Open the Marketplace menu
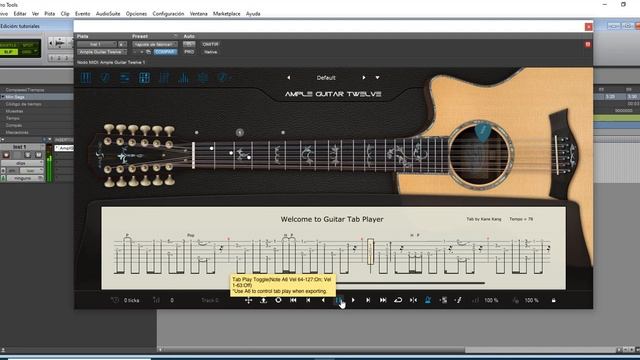The image size is (640, 360). tap(227, 13)
